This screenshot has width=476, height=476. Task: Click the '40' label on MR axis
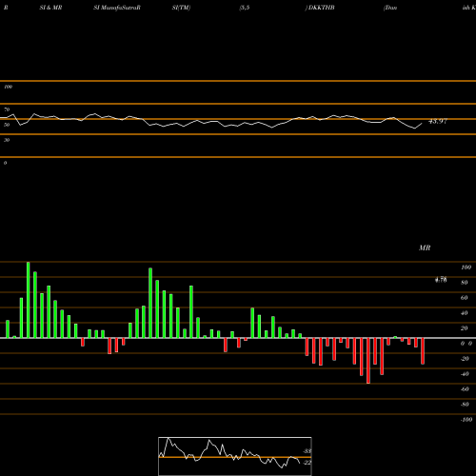coord(465,313)
